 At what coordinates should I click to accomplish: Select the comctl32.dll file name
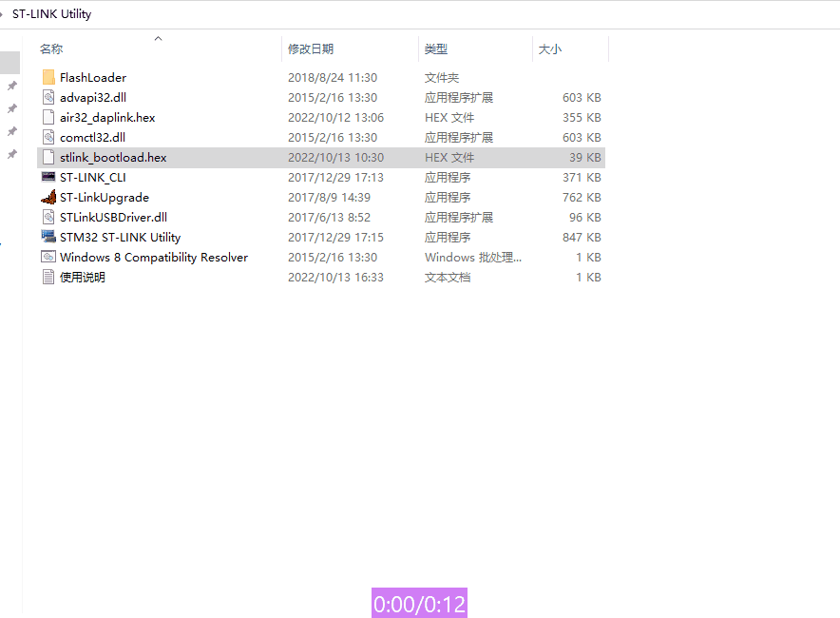[x=93, y=137]
